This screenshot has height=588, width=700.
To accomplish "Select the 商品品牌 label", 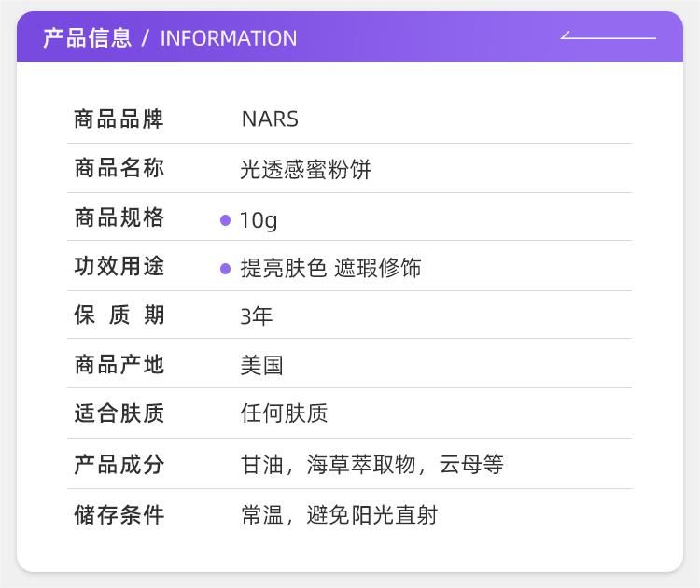I will pyautogui.click(x=119, y=119).
